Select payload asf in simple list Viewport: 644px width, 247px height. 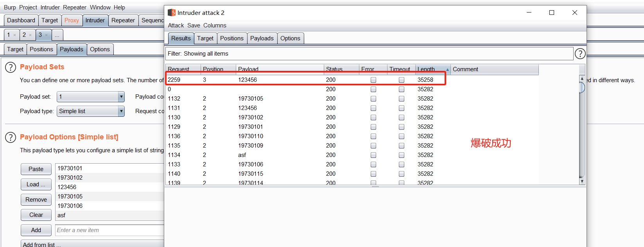coord(110,215)
